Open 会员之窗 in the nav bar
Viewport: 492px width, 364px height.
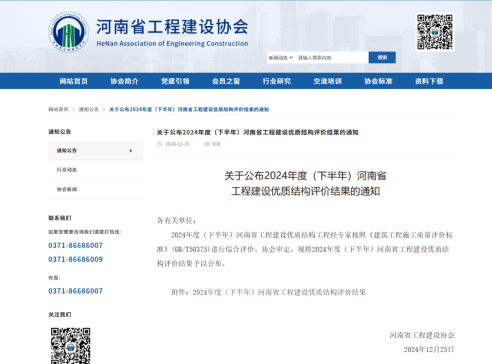coord(226,81)
